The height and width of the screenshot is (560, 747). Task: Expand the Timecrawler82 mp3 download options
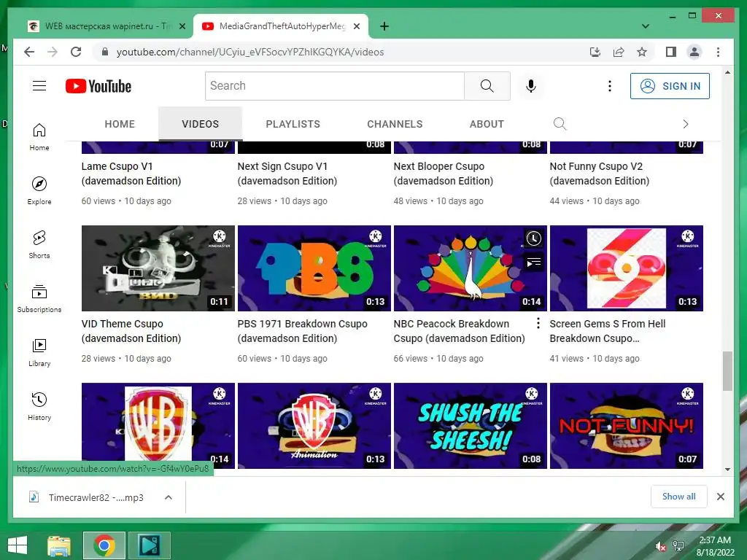click(x=169, y=497)
